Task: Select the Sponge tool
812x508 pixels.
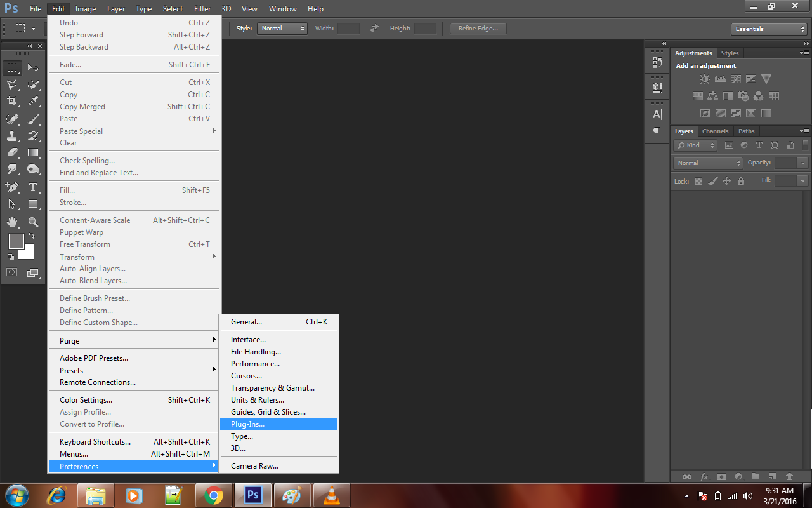Action: tap(33, 169)
